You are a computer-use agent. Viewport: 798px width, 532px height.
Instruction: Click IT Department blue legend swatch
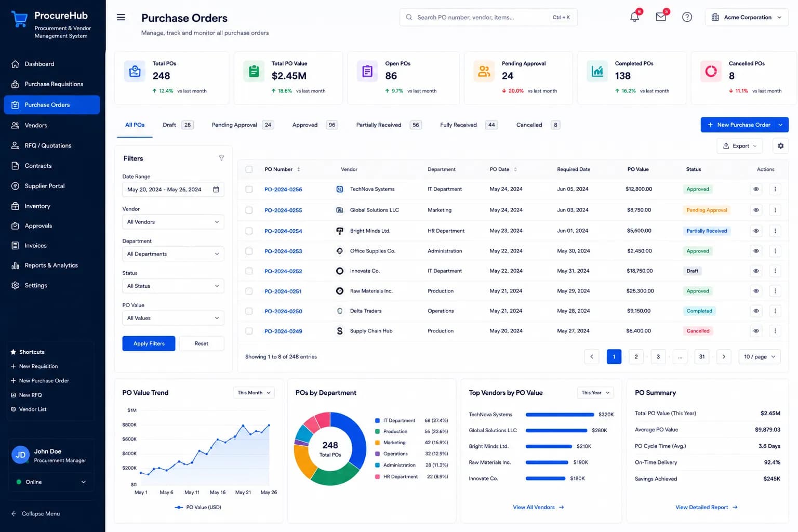(x=377, y=420)
